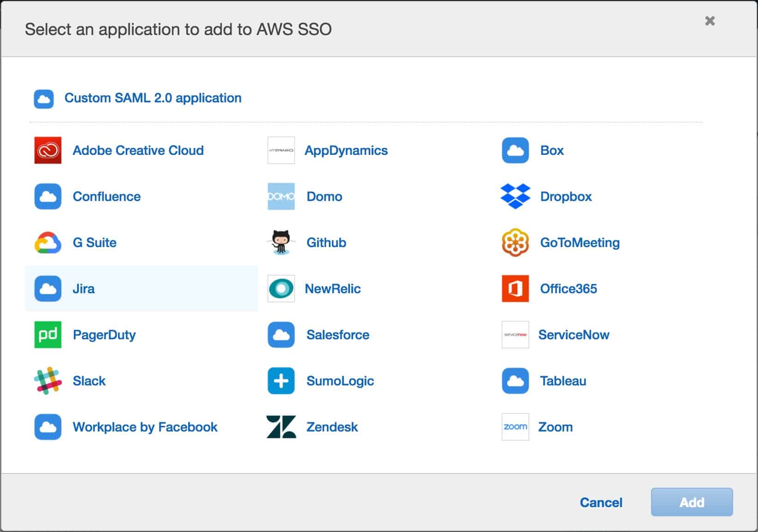
Task: Select the Domo logo icon
Action: point(281,196)
